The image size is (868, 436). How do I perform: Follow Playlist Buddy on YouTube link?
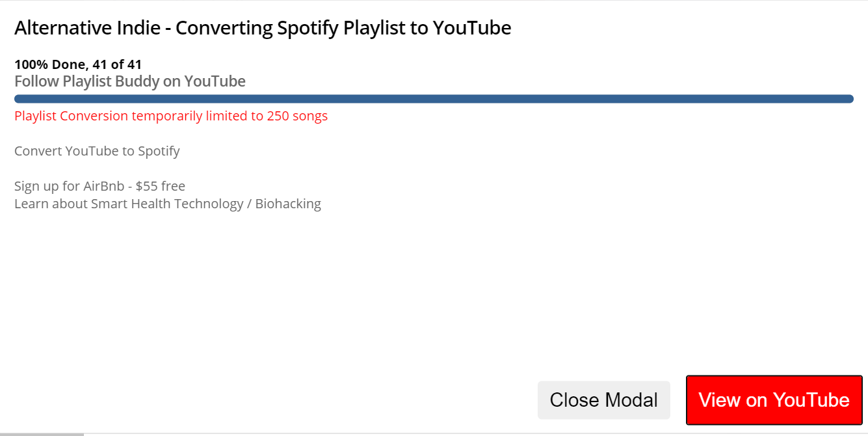click(130, 81)
